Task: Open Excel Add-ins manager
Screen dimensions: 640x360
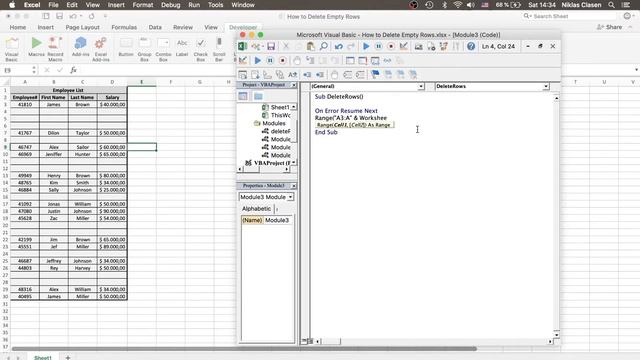Action: click(x=100, y=49)
